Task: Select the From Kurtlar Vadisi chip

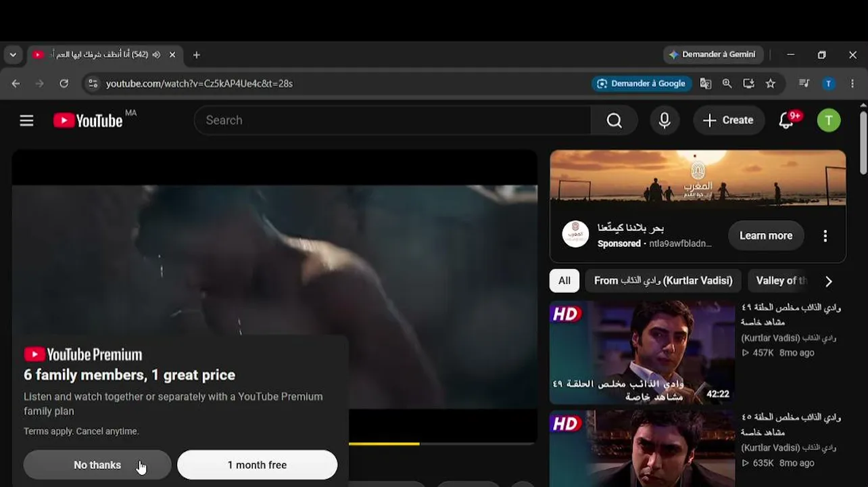Action: [663, 281]
